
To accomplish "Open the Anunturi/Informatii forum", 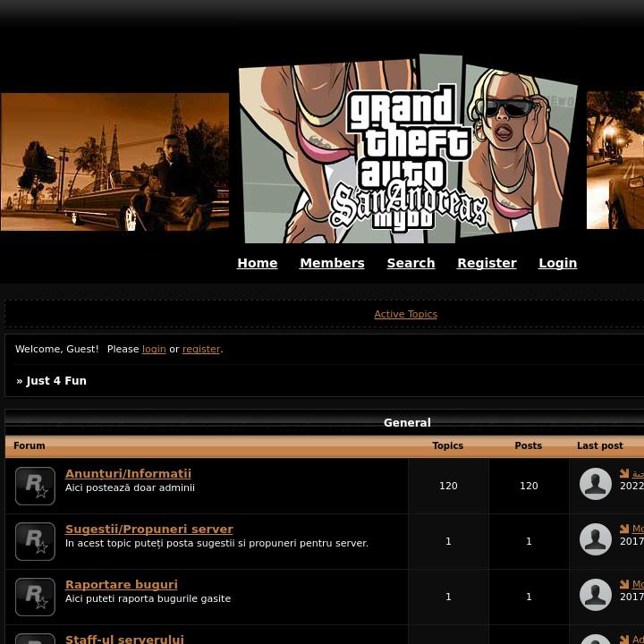I will 128,474.
